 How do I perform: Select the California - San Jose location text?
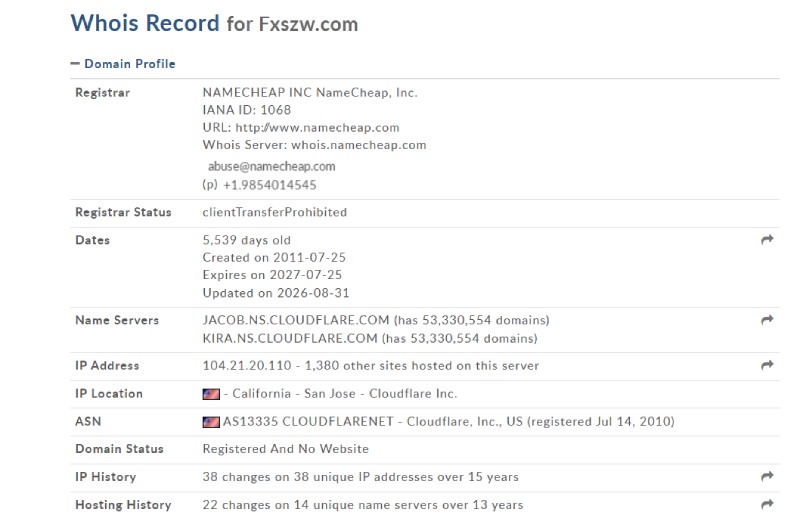click(x=294, y=394)
